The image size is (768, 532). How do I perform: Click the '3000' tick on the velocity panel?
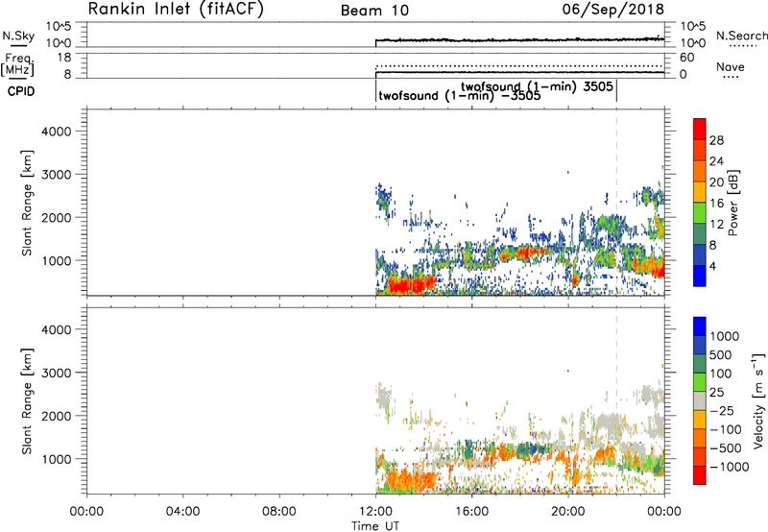56,373
